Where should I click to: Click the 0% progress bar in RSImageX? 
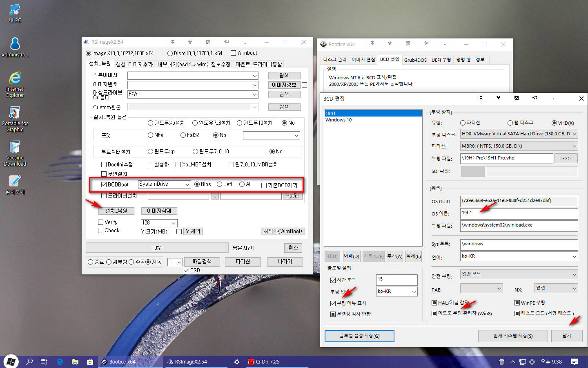click(x=157, y=248)
